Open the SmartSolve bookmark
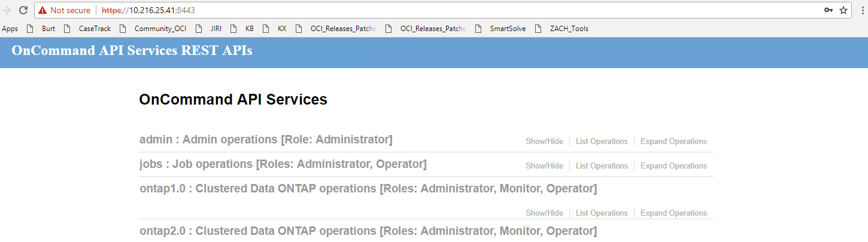The height and width of the screenshot is (242, 868). pyautogui.click(x=508, y=28)
